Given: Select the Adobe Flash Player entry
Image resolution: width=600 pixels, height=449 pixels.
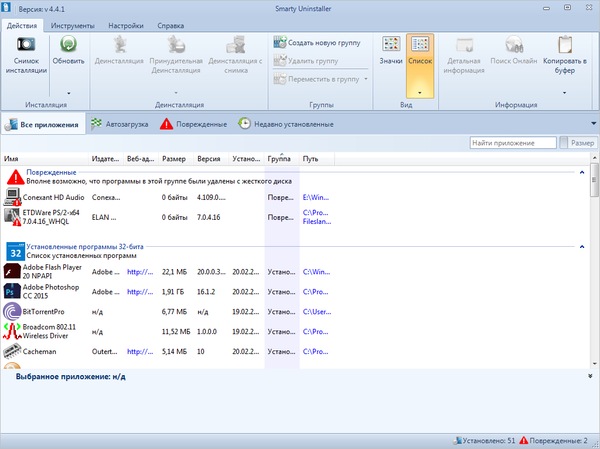Looking at the screenshot, I should point(47,271).
